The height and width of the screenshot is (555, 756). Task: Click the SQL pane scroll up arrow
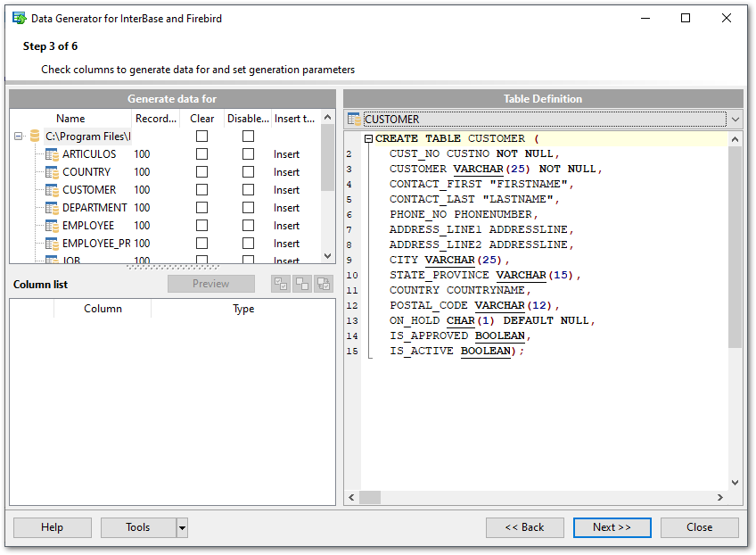pos(735,139)
